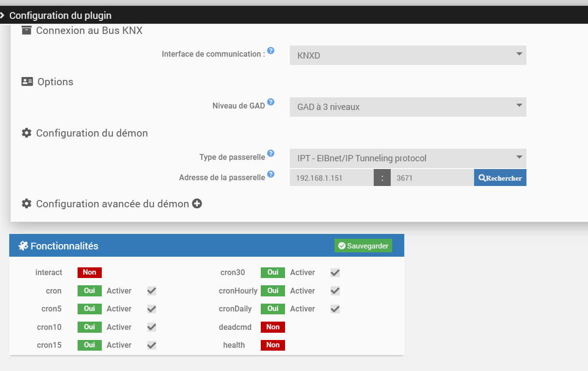Click the green Sauvegarder button

pyautogui.click(x=363, y=246)
